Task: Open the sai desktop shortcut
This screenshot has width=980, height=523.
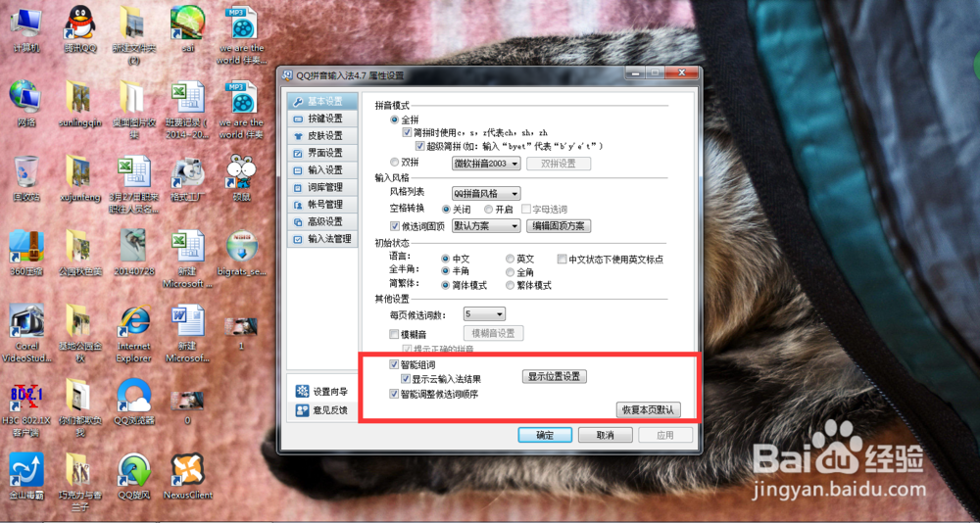Action: 186,29
